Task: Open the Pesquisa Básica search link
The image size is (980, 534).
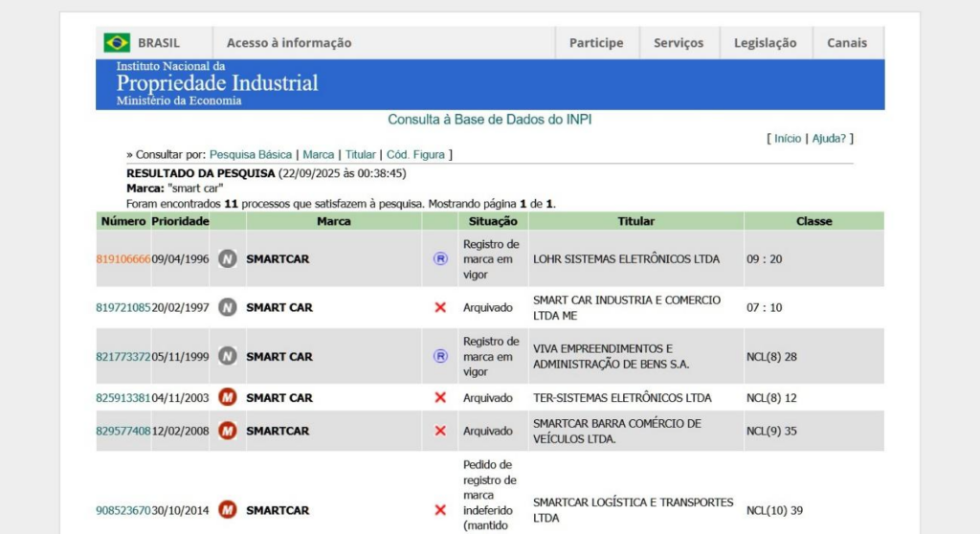Action: click(x=251, y=154)
